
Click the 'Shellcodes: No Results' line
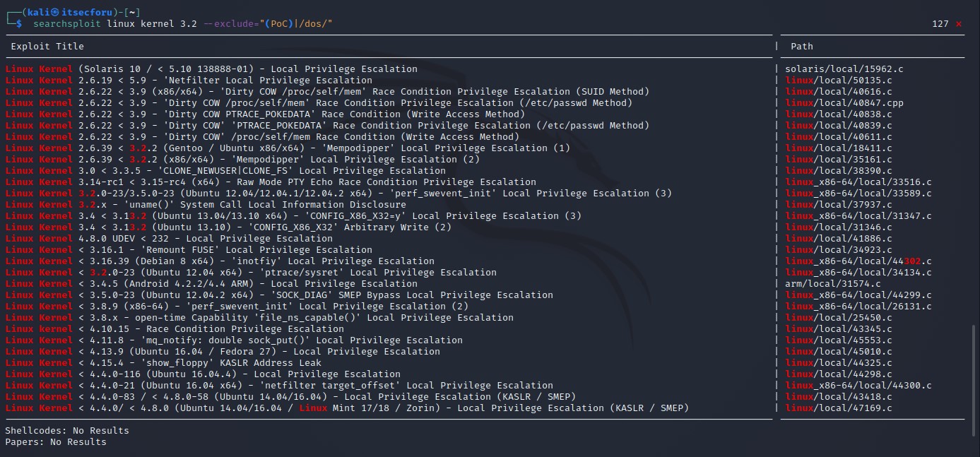click(67, 430)
